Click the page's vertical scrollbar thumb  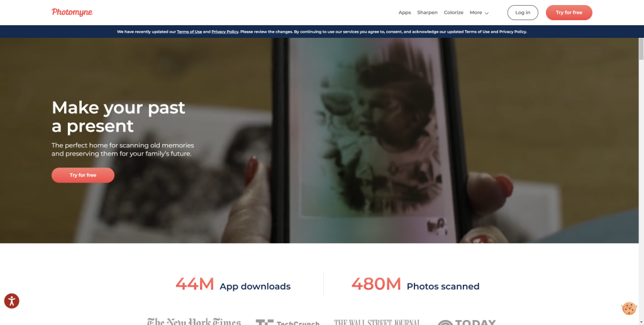click(x=641, y=48)
